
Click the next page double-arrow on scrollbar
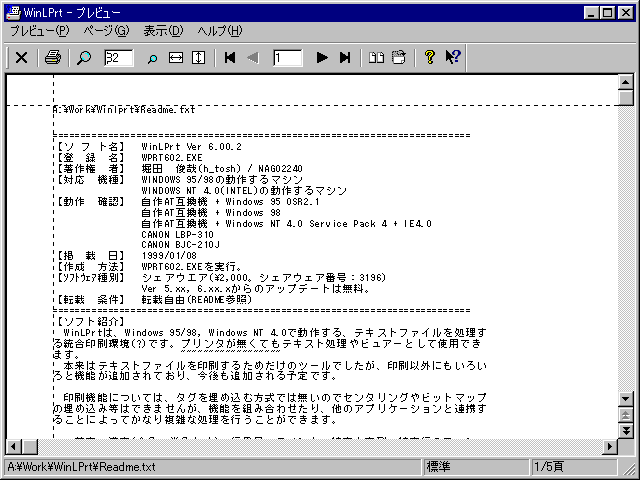click(626, 430)
